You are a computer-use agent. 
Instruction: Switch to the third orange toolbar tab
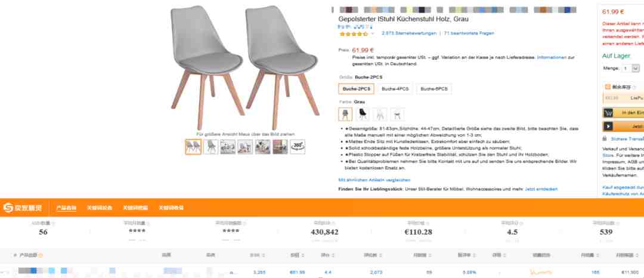click(x=135, y=208)
